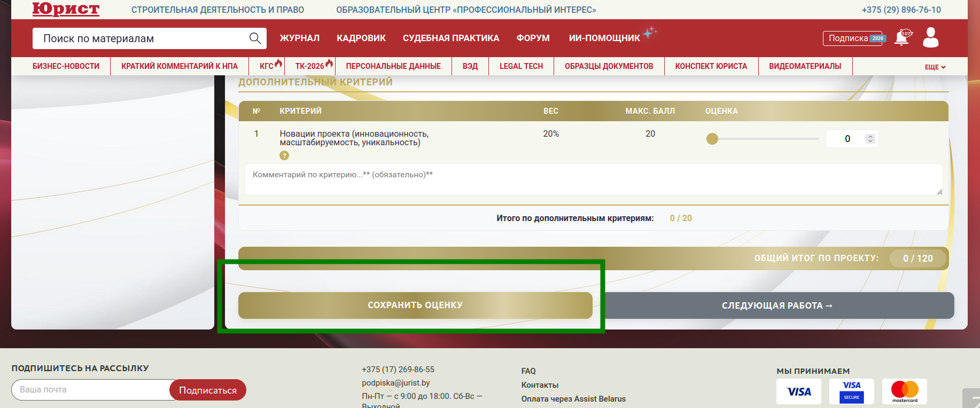Expand the ЕЩЕ menu dropdown
The height and width of the screenshot is (408, 980).
point(935,67)
